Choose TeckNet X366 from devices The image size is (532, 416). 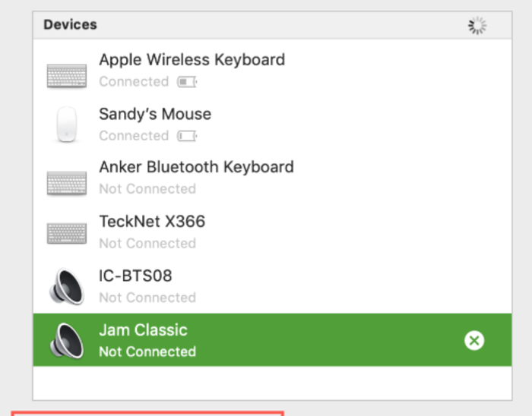(x=272, y=232)
